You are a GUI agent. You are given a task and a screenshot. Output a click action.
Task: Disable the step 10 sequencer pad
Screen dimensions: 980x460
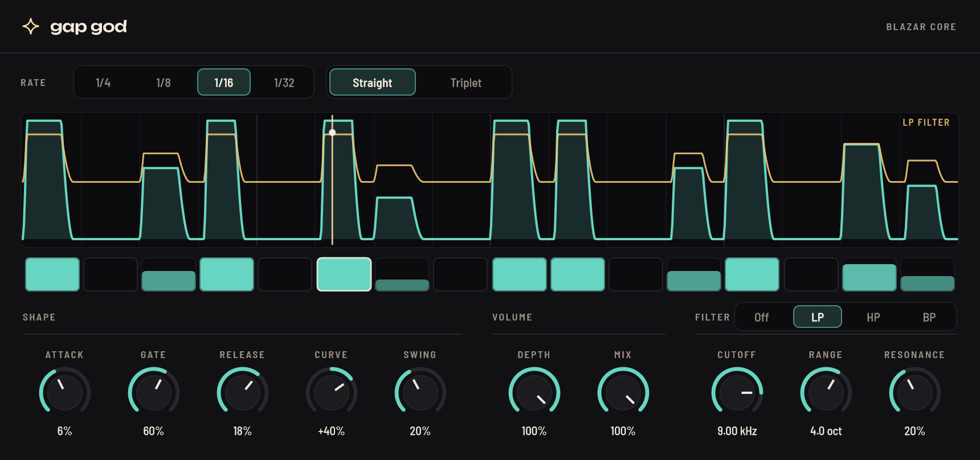(578, 274)
